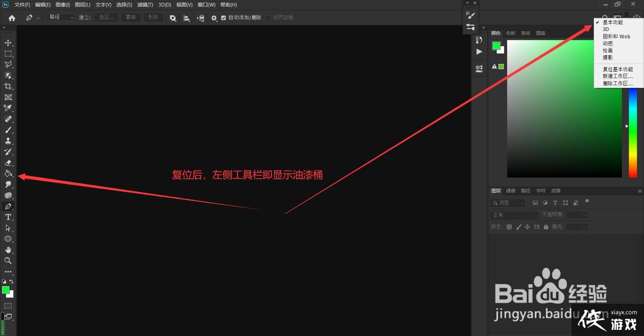
Task: Open the 正常 blend mode dropdown
Action: [x=514, y=215]
